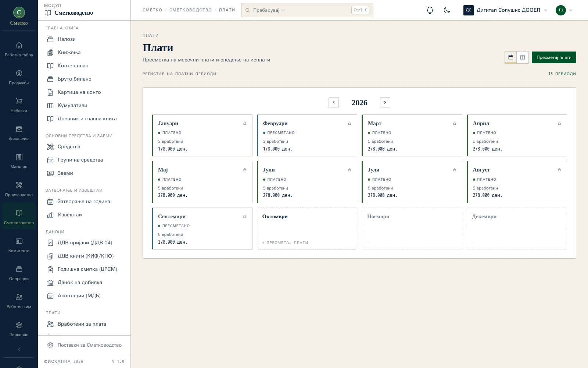Image resolution: width=588 pixels, height=368 pixels.
Task: Open Контен план menu item
Action: 84,66
